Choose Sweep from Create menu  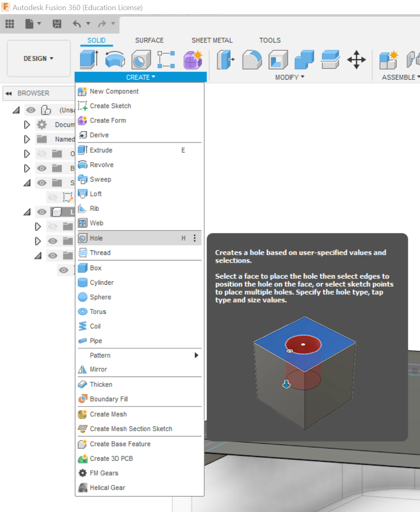click(139, 179)
